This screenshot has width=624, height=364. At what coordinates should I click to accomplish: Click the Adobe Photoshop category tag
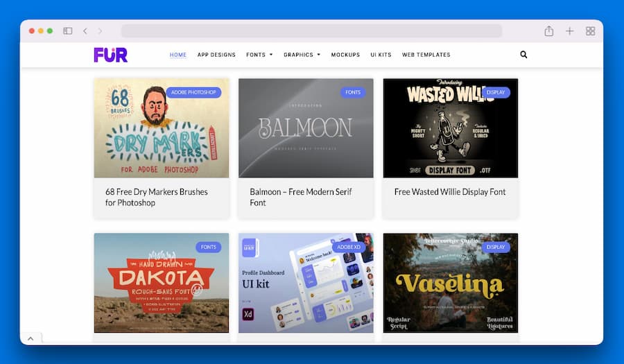tap(193, 92)
